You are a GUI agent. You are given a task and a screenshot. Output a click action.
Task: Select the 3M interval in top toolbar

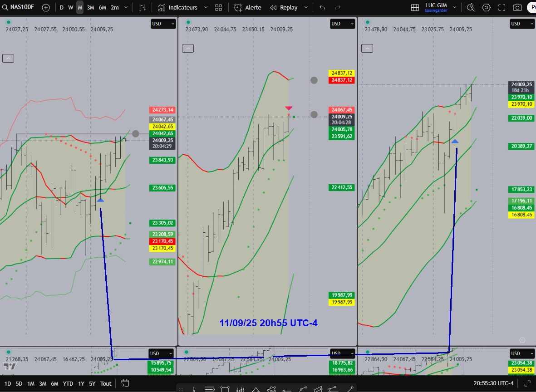click(91, 8)
